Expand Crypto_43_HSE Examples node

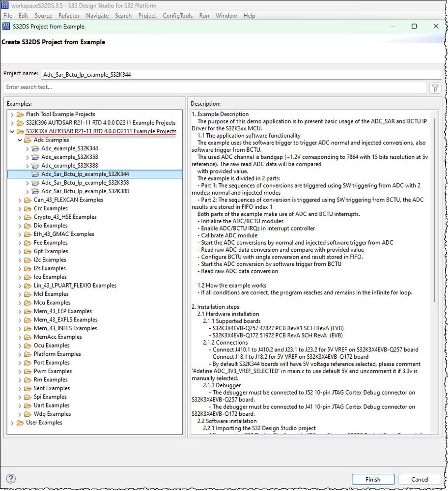[20, 217]
